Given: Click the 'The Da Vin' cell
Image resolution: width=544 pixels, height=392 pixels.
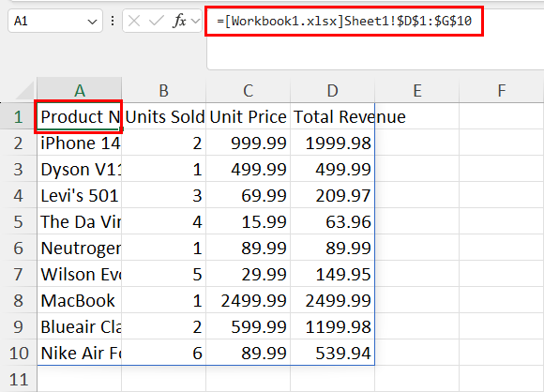Looking at the screenshot, I should click(x=80, y=221).
